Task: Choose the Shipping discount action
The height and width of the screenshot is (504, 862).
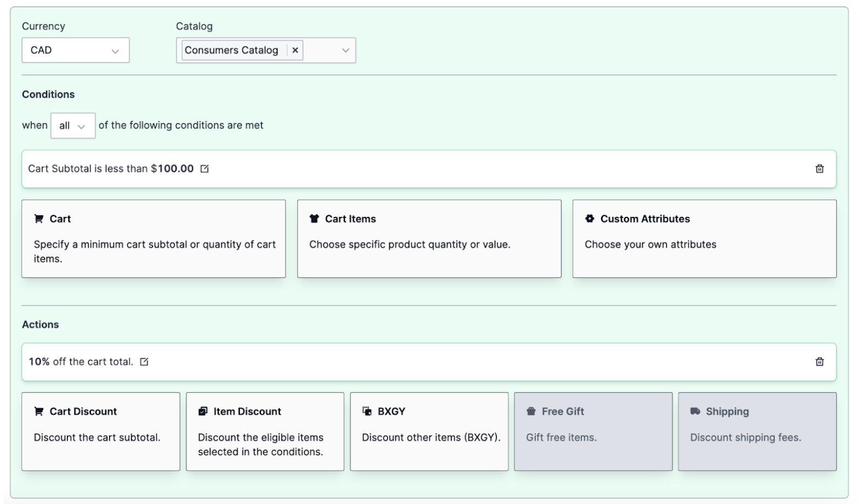Action: [x=757, y=432]
